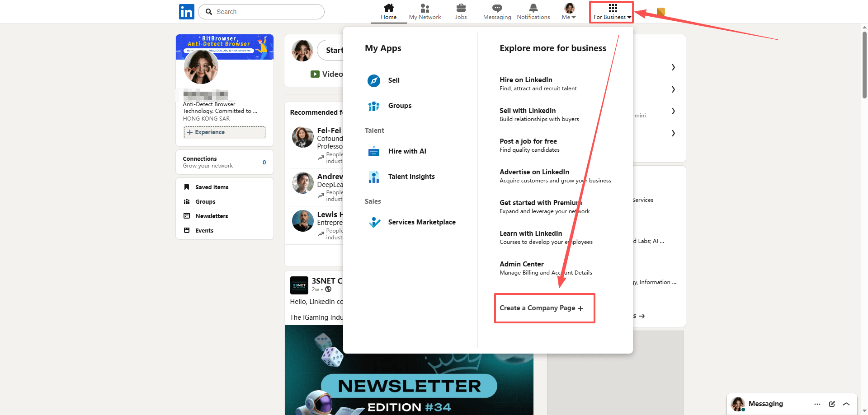Image resolution: width=868 pixels, height=415 pixels.
Task: Open Notifications bell icon
Action: point(533,8)
